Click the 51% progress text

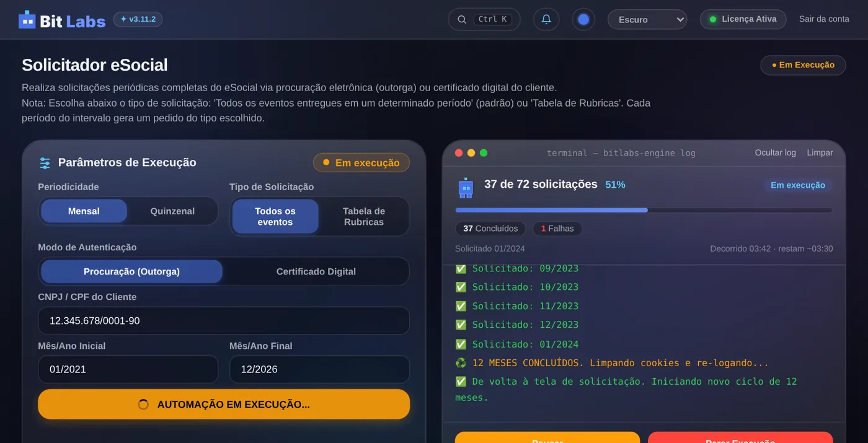[x=615, y=185]
